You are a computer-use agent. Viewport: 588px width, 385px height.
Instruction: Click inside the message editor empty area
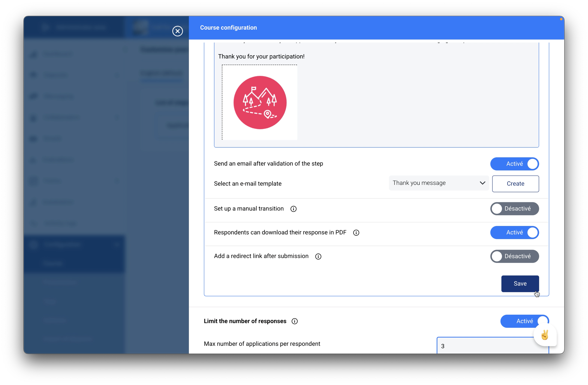point(420,104)
